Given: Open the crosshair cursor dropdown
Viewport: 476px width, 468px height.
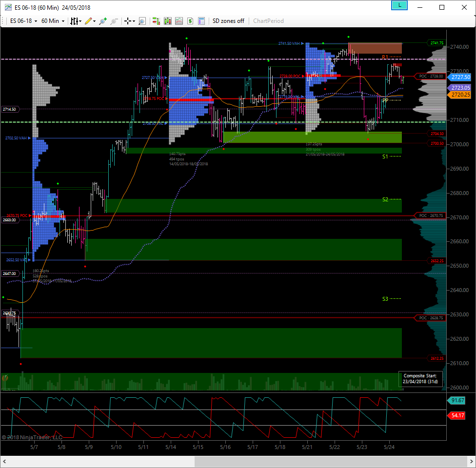Looking at the screenshot, I should click(129, 21).
